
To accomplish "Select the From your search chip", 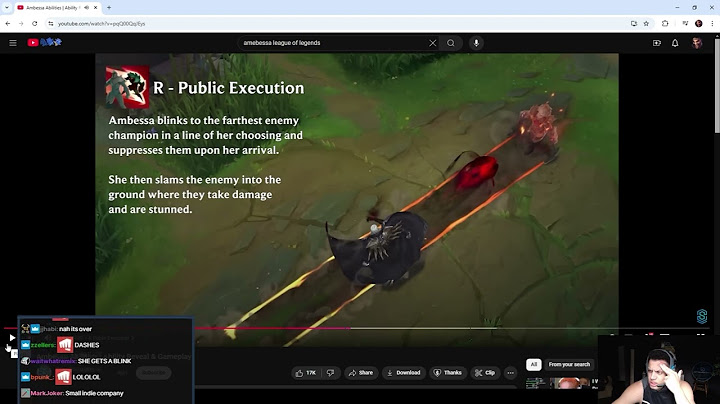I will [569, 365].
